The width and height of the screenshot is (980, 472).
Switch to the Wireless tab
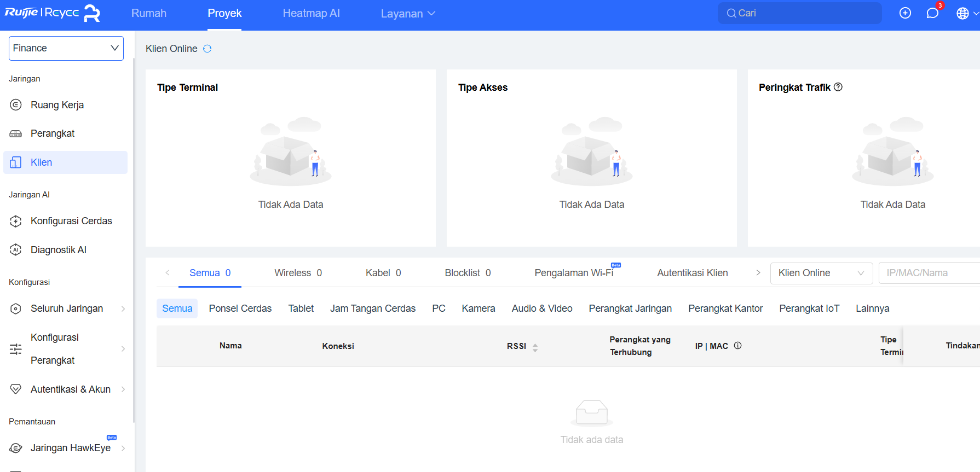[298, 273]
